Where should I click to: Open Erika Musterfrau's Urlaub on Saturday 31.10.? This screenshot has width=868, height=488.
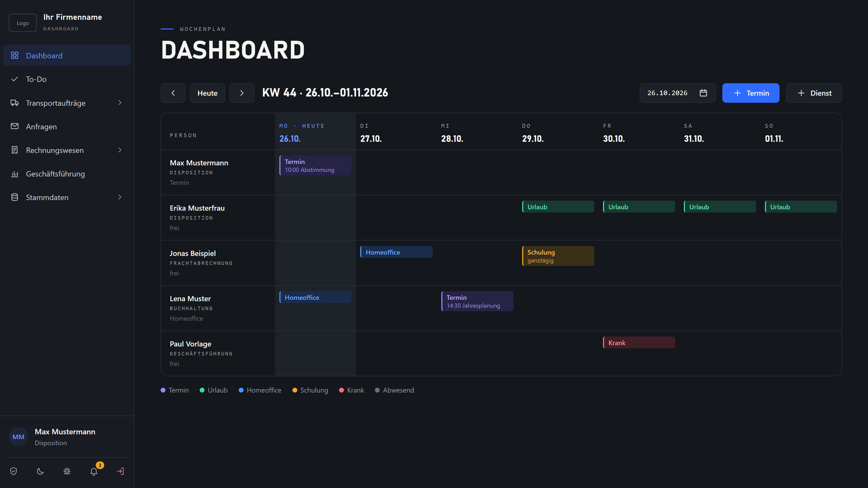pyautogui.click(x=720, y=207)
